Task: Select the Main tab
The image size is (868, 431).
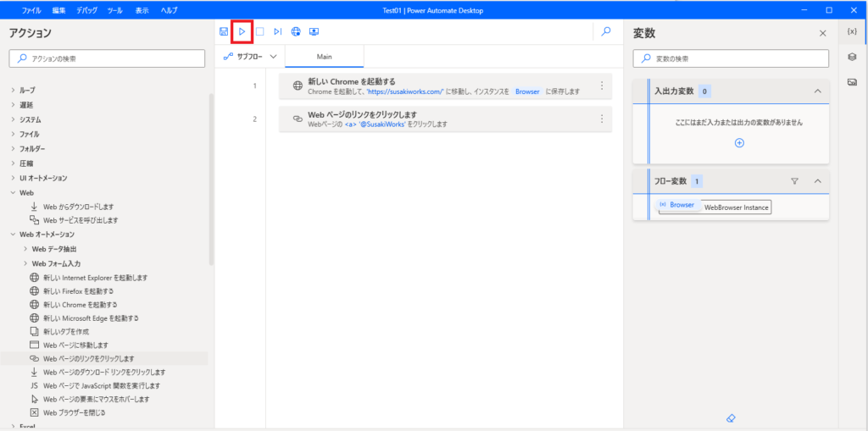Action: (325, 57)
